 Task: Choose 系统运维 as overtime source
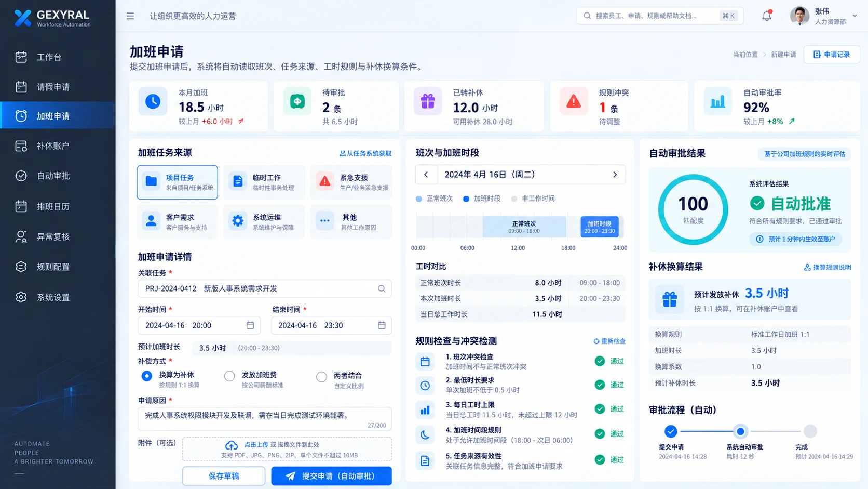[x=264, y=222]
